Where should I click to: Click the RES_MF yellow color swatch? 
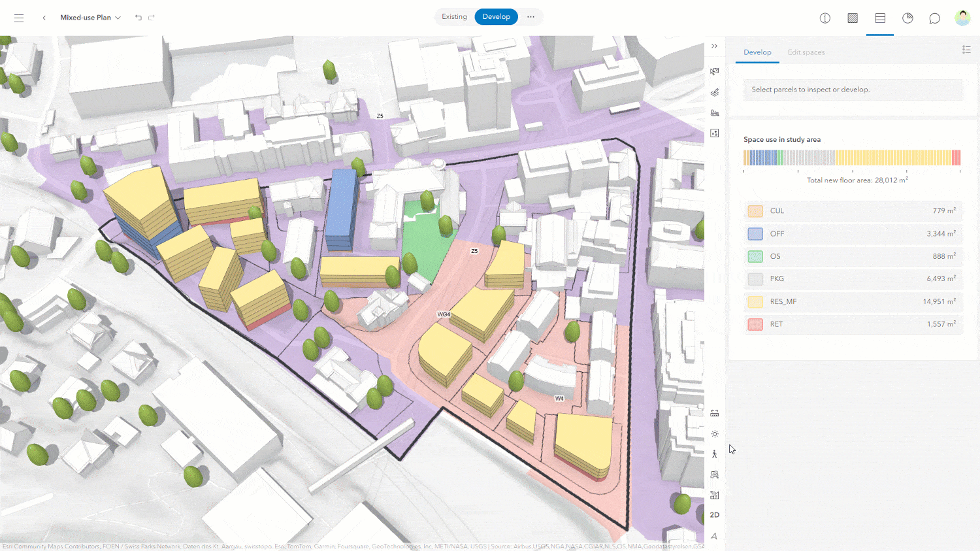[755, 301]
